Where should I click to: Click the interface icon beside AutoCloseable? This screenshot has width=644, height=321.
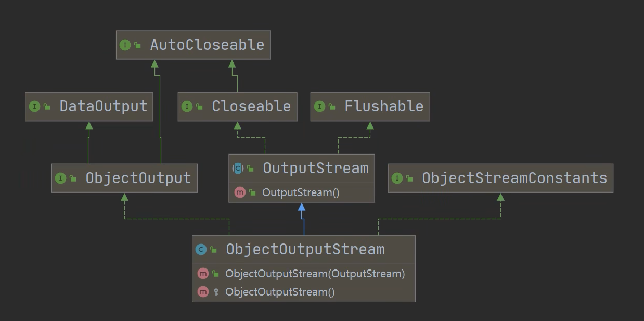pos(125,45)
